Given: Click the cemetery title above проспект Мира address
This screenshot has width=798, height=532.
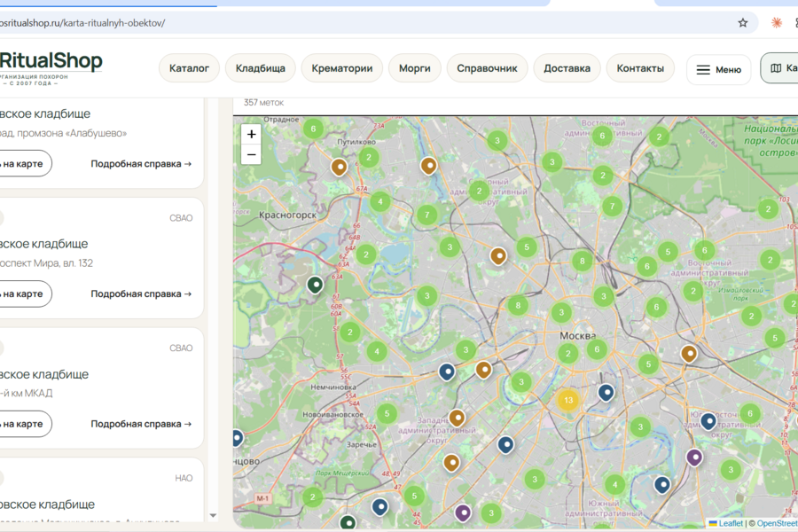Looking at the screenshot, I should [43, 244].
